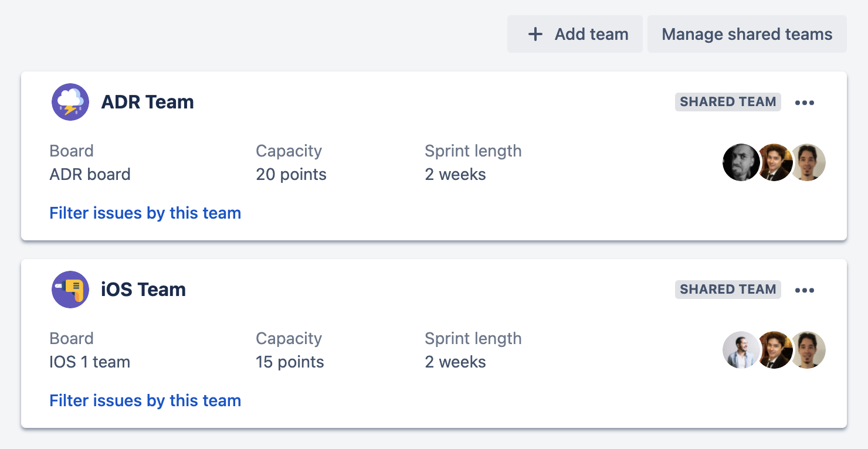868x449 pixels.
Task: Open the ellipsis menu for iOS Team
Action: pos(805,290)
